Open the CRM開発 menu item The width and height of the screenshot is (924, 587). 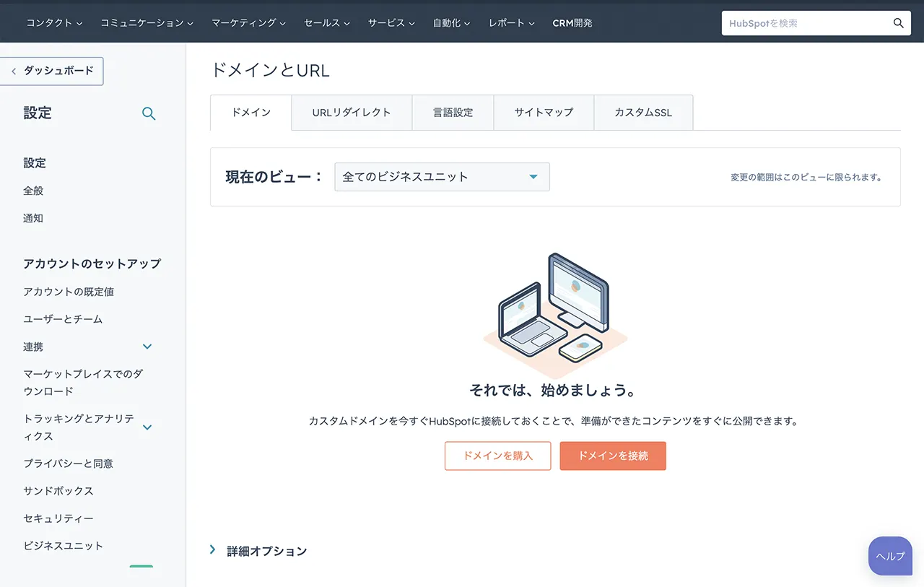point(572,23)
